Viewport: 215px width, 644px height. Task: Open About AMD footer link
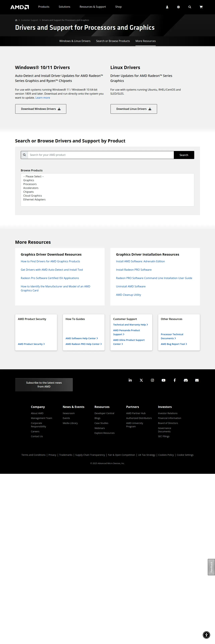click(37, 413)
